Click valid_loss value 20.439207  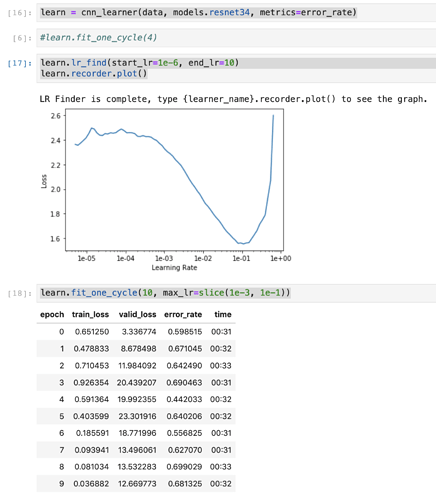[137, 382]
